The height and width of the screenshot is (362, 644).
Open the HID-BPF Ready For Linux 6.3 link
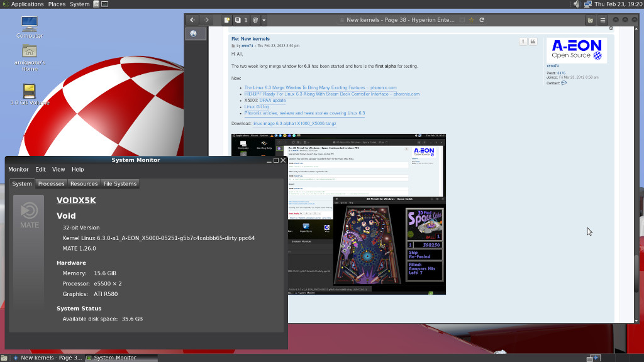coord(332,94)
